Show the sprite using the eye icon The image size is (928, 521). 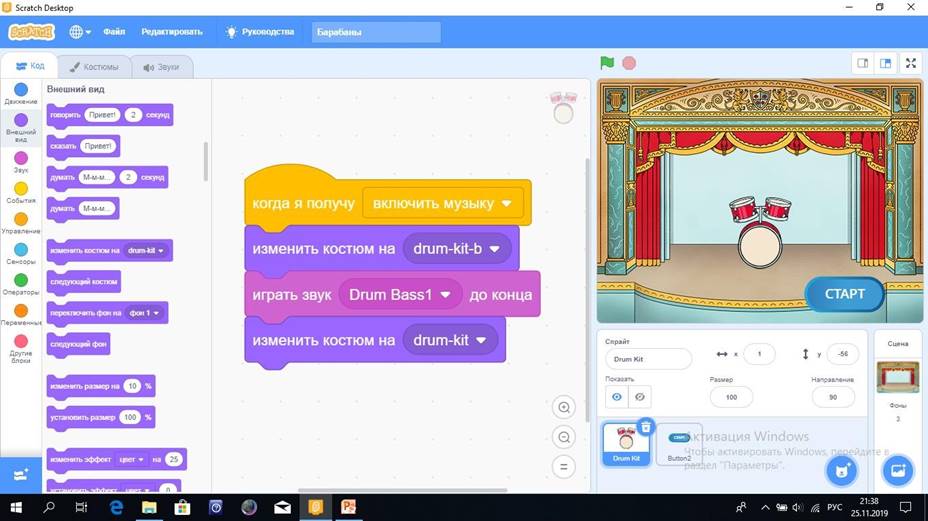coord(616,397)
